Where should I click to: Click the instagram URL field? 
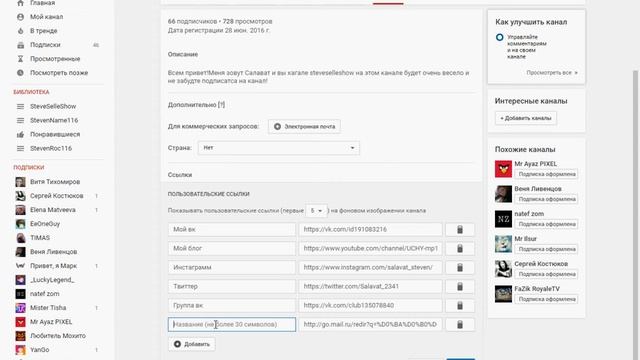tap(371, 267)
